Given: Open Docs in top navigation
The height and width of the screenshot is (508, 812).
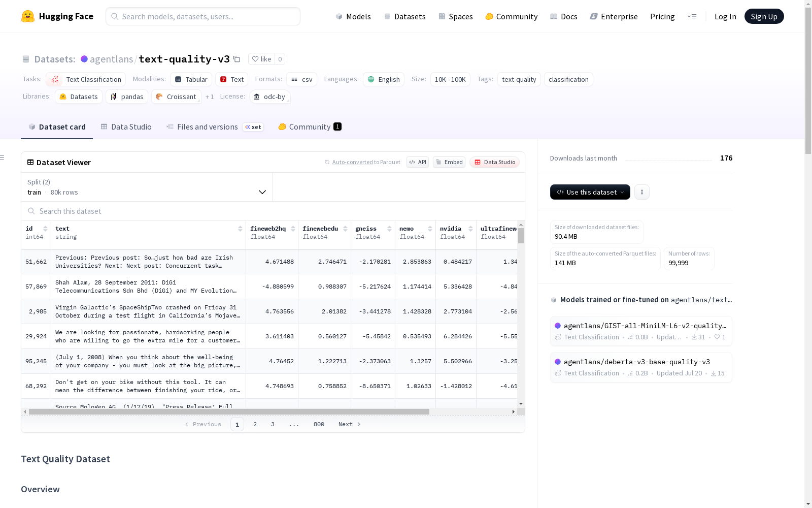Looking at the screenshot, I should (x=564, y=16).
